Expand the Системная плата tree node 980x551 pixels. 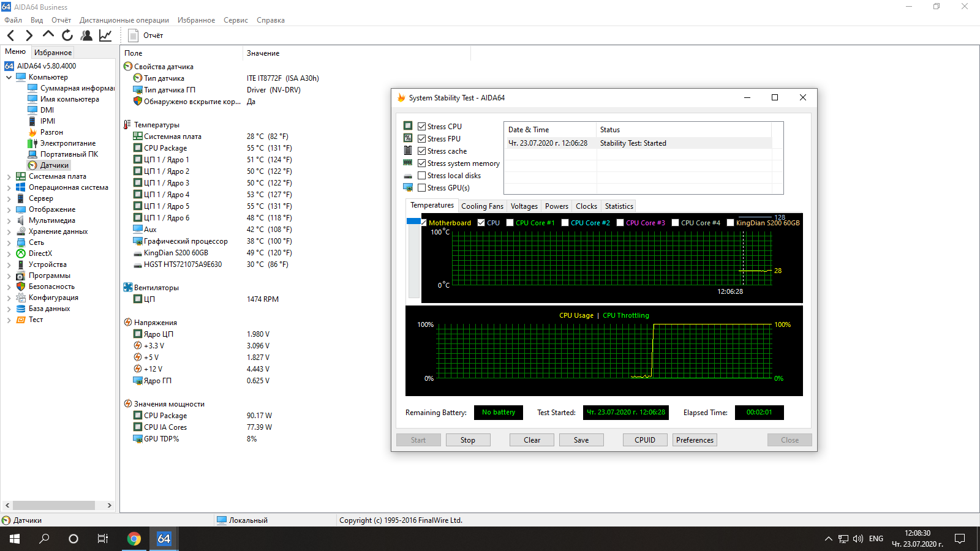tap(9, 176)
